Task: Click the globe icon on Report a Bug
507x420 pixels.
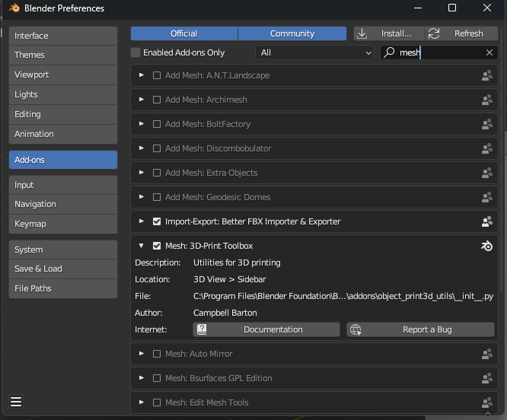Action: (x=356, y=329)
